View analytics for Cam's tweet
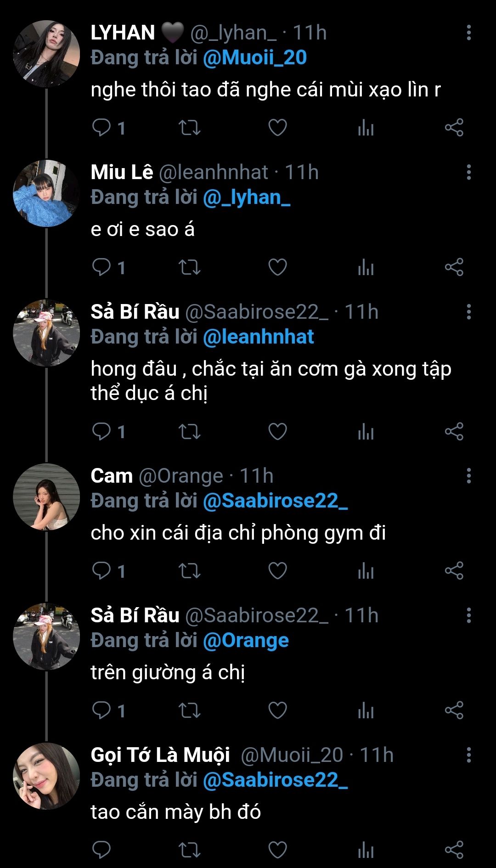The image size is (496, 868). pyautogui.click(x=366, y=571)
